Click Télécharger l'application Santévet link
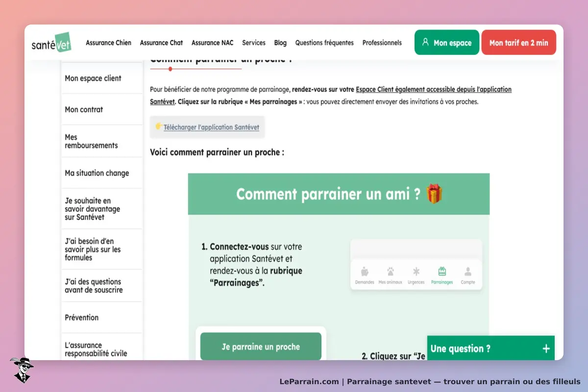The image size is (588, 392). (x=211, y=127)
